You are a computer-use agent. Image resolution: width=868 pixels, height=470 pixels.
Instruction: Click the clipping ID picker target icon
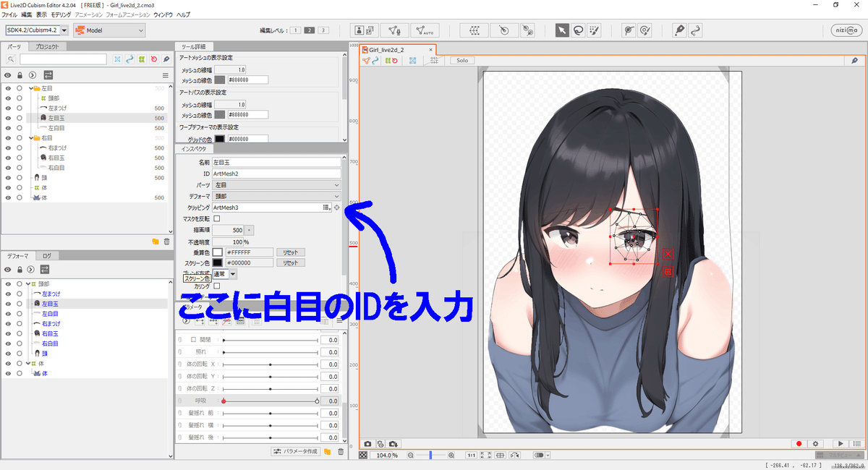pos(336,208)
